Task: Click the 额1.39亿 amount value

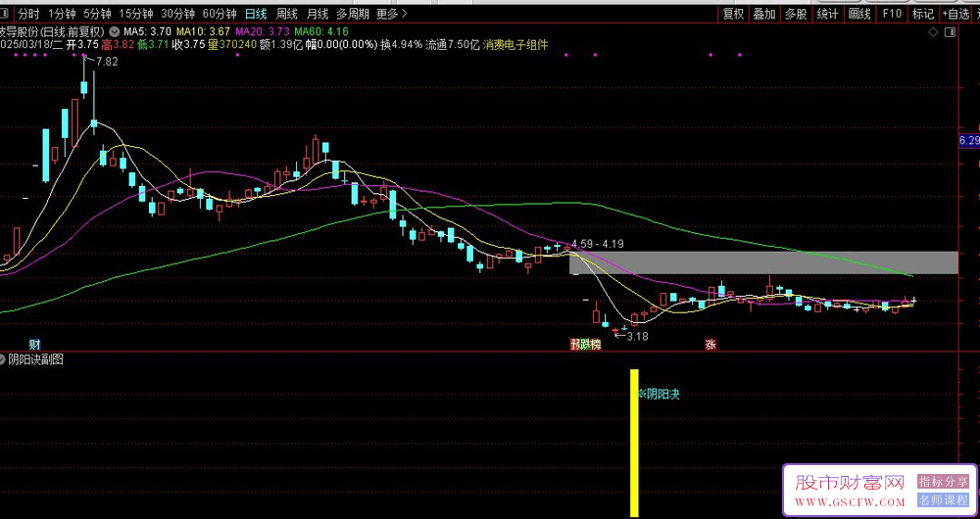Action: (282, 44)
